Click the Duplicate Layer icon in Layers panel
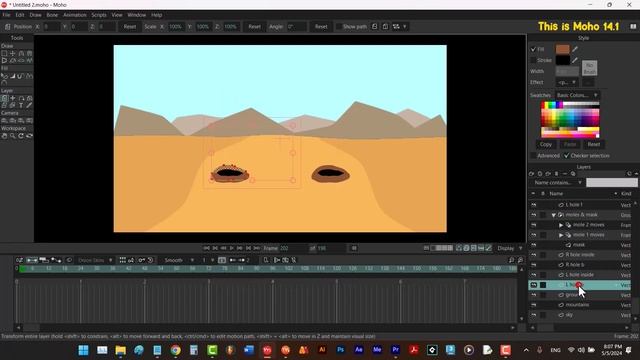 click(x=540, y=174)
